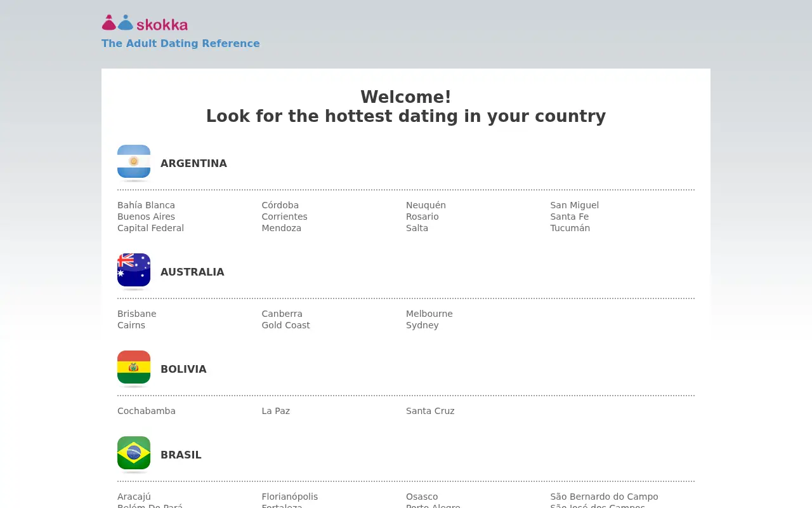The width and height of the screenshot is (812, 508).
Task: Choose Santa Fe link
Action: click(569, 217)
